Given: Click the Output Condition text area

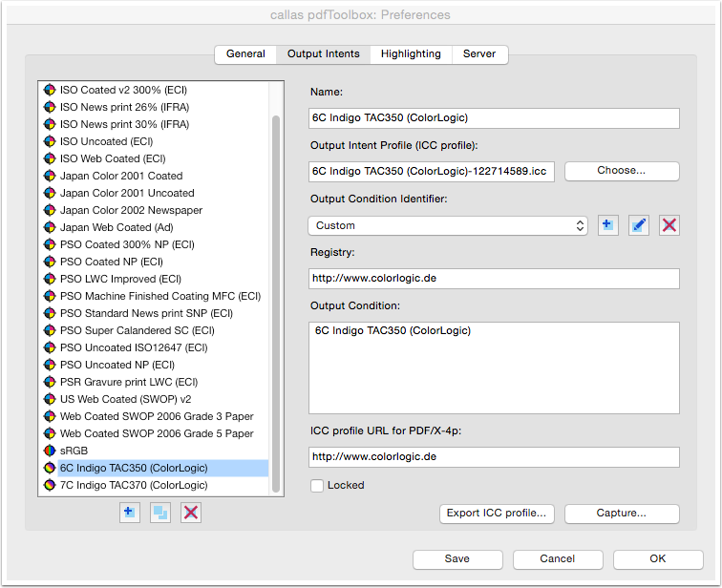Looking at the screenshot, I should (494, 367).
